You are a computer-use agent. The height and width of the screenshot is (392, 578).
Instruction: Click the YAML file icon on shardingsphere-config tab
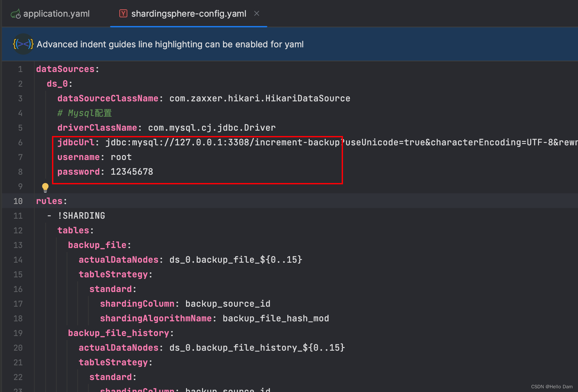click(x=123, y=13)
